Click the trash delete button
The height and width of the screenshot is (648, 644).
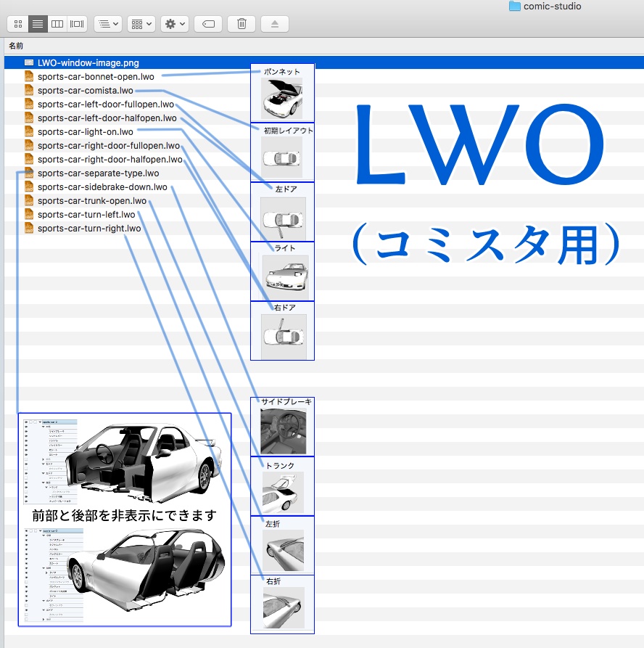pos(241,24)
